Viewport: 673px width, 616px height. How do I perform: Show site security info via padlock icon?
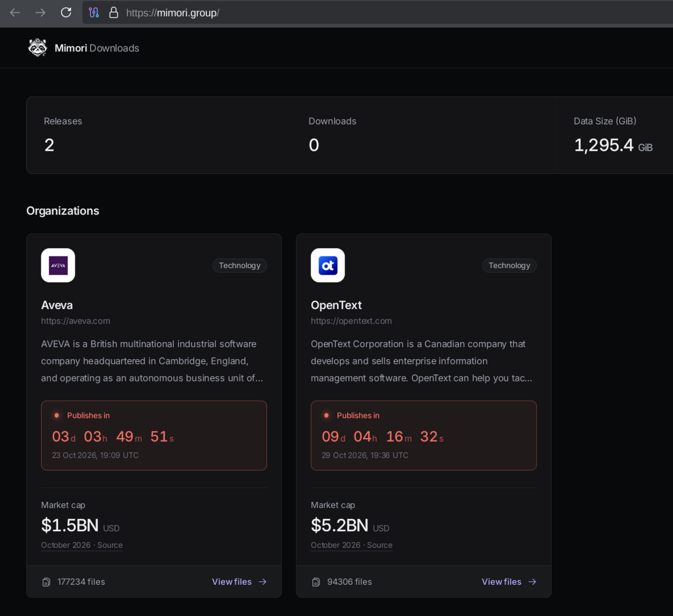pyautogui.click(x=114, y=13)
